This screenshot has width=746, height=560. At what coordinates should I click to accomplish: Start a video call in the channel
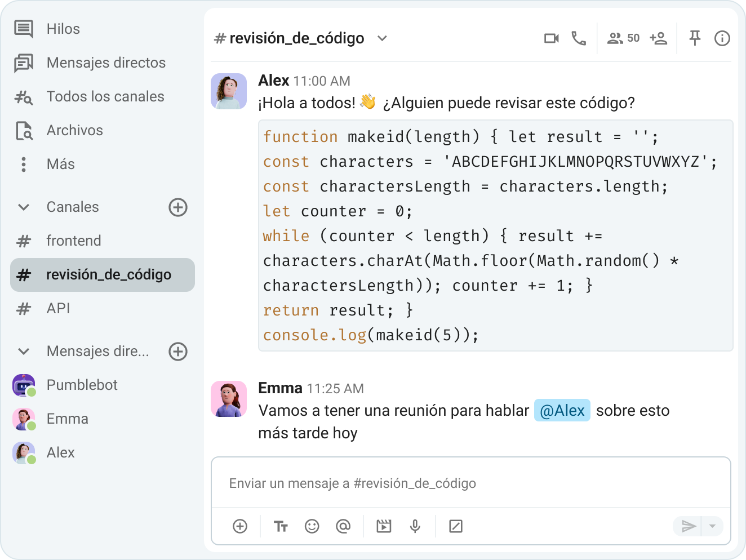pyautogui.click(x=551, y=38)
